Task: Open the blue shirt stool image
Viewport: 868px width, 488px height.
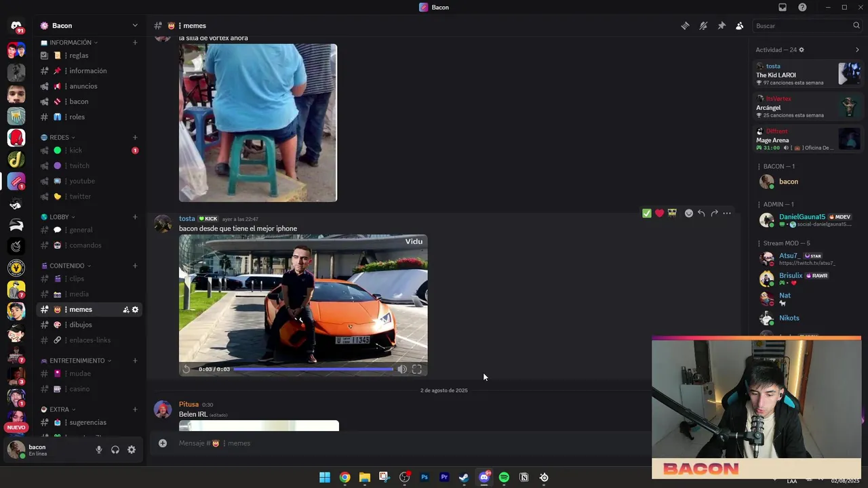Action: click(x=258, y=123)
